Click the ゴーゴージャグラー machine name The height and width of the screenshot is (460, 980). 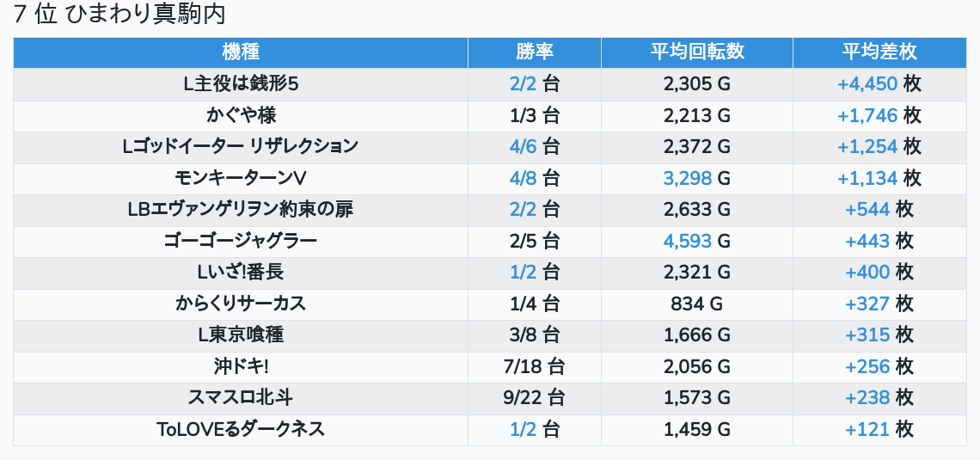[241, 241]
